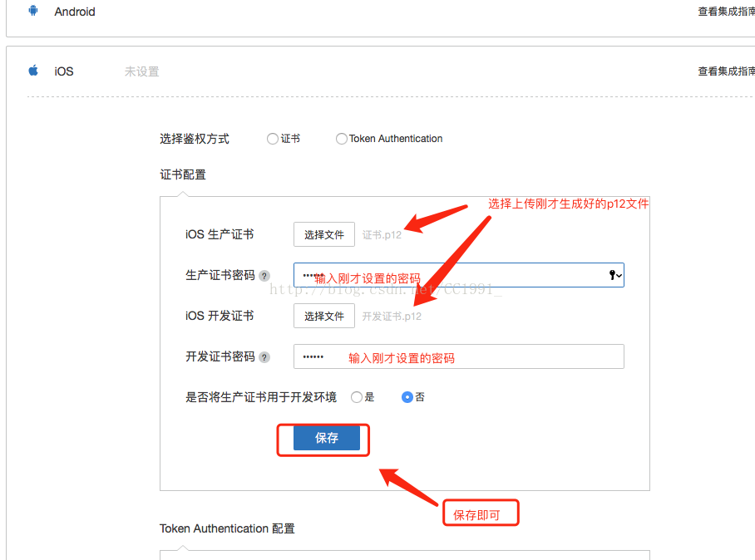The width and height of the screenshot is (755, 560).
Task: Click the 证书配置 section heading
Action: [183, 174]
